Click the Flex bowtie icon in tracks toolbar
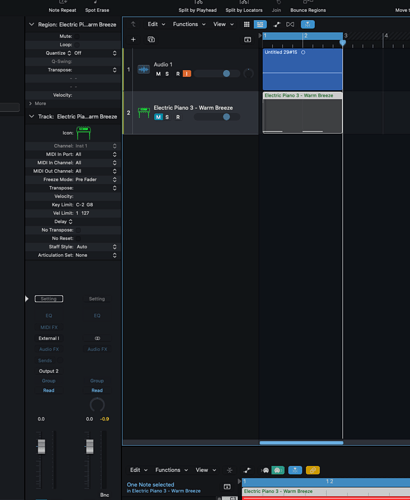410x500 pixels. pos(290,24)
